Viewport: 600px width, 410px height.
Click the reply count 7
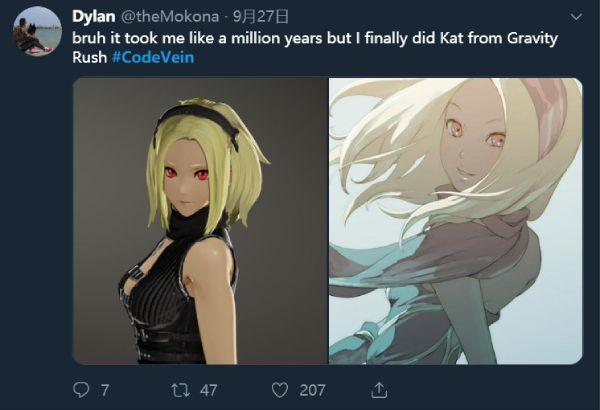click(x=105, y=390)
